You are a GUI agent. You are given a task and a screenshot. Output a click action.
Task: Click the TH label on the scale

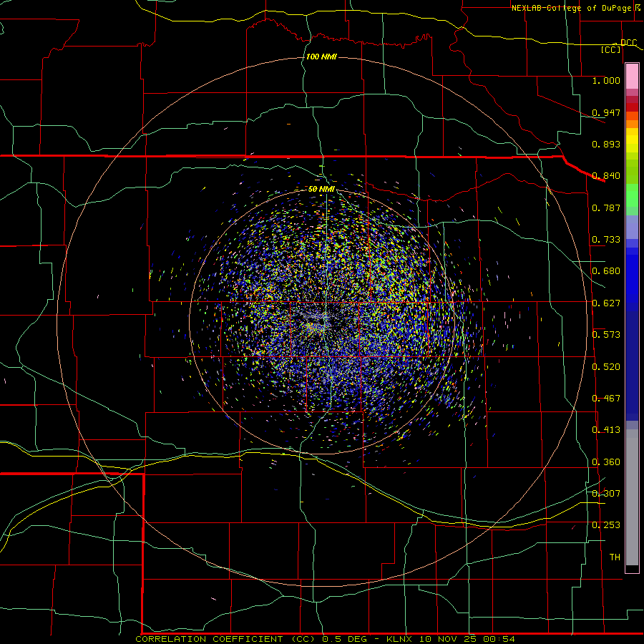pyautogui.click(x=615, y=557)
